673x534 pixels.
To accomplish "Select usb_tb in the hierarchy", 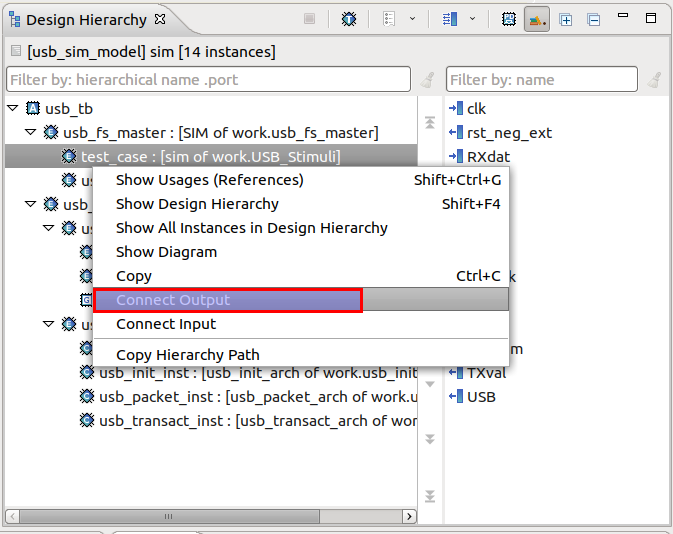I will click(x=69, y=109).
